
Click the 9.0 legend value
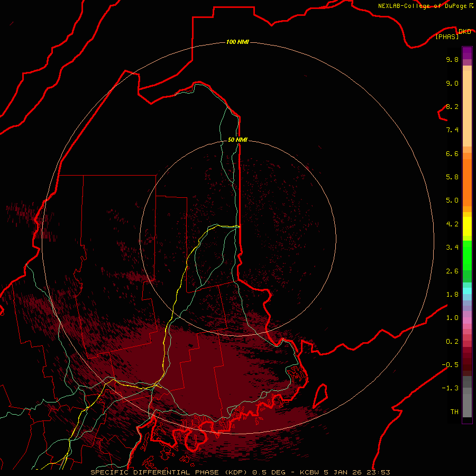click(452, 83)
